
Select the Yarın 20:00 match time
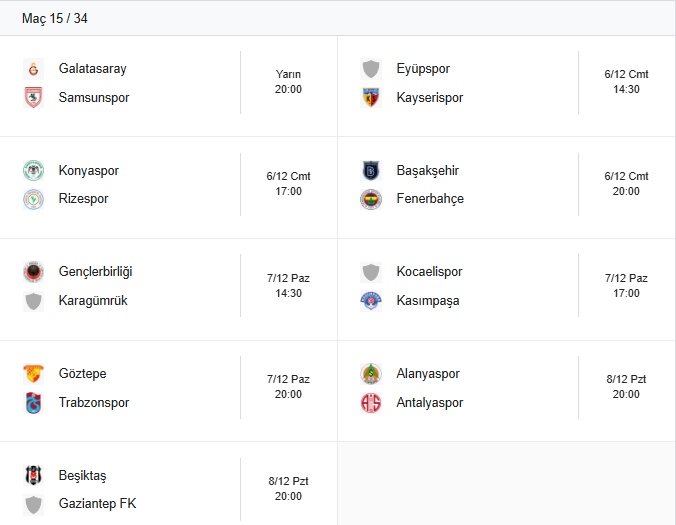click(x=288, y=82)
